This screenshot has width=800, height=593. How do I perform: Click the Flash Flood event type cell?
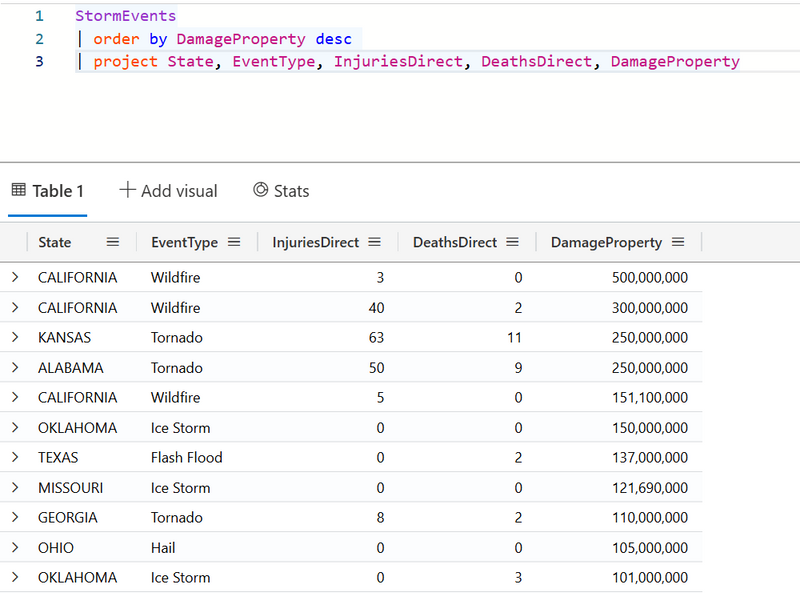point(186,457)
